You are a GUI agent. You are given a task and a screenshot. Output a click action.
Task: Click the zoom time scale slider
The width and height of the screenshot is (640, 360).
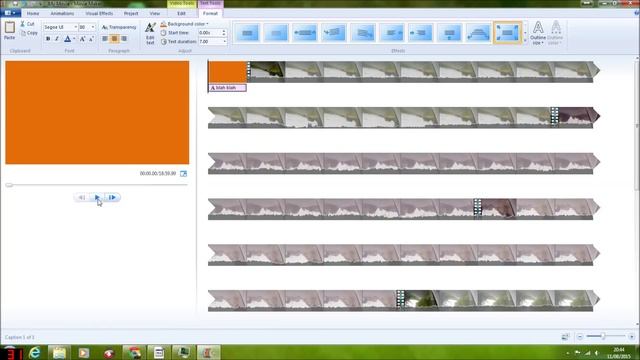[x=602, y=336]
